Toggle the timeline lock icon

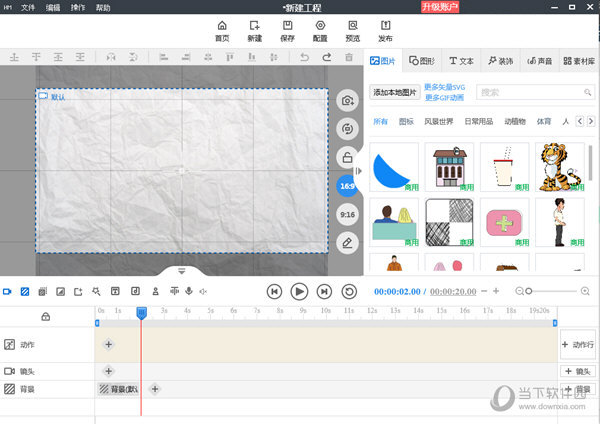(46, 316)
